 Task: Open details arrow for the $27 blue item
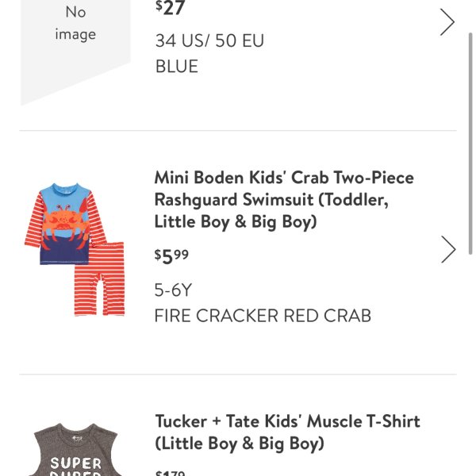click(447, 22)
